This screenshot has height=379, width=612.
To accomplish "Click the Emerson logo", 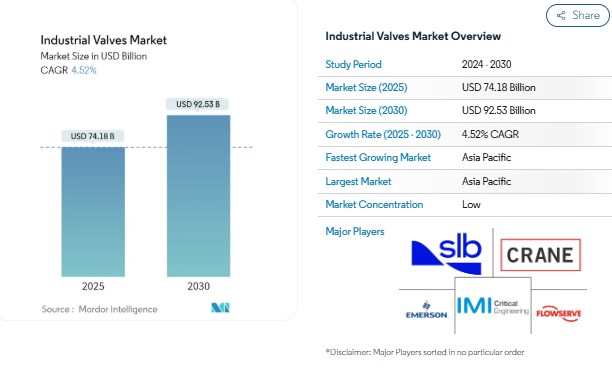I will click(x=427, y=310).
